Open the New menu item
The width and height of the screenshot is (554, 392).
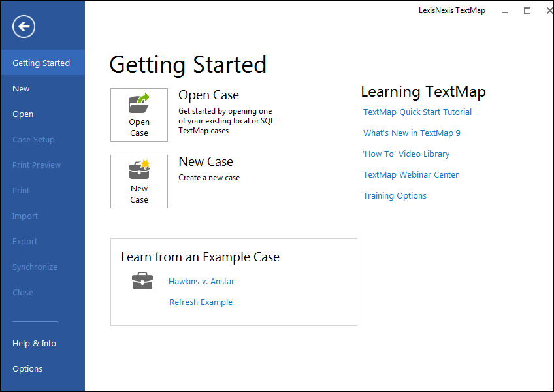pos(42,88)
